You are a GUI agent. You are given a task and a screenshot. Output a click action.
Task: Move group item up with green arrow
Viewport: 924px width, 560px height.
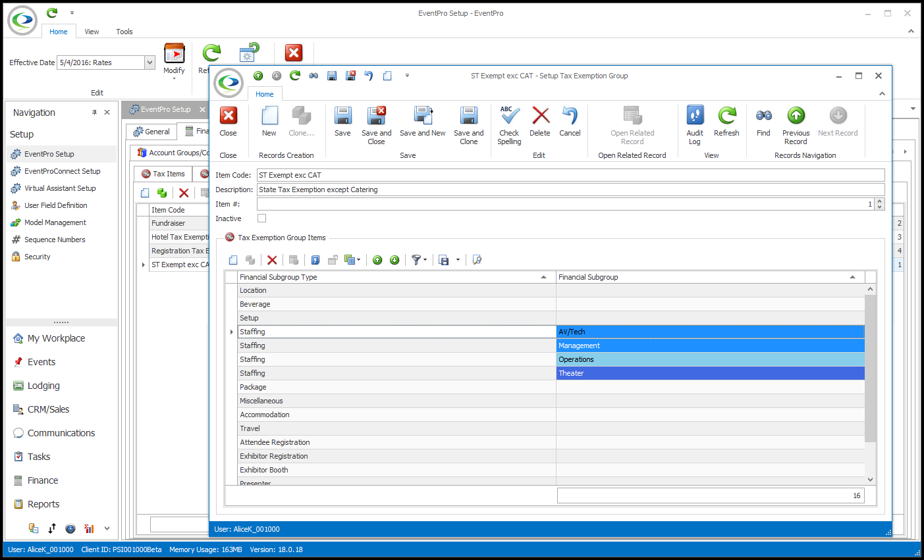tap(377, 260)
